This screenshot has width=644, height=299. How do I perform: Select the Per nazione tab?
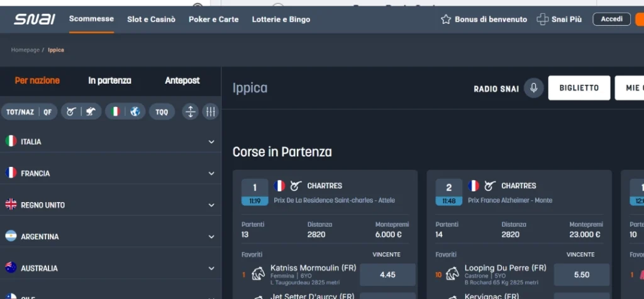coord(37,81)
